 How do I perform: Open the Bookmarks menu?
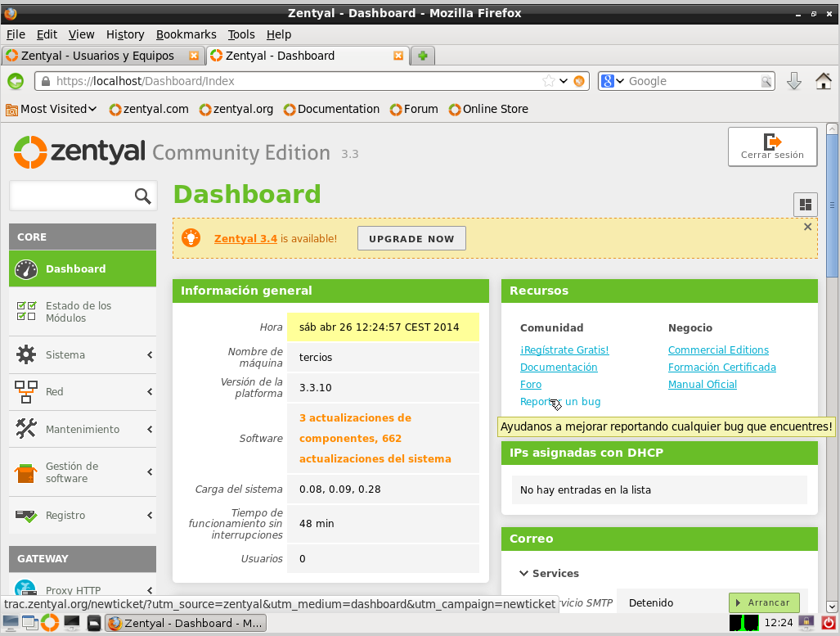pyautogui.click(x=186, y=34)
